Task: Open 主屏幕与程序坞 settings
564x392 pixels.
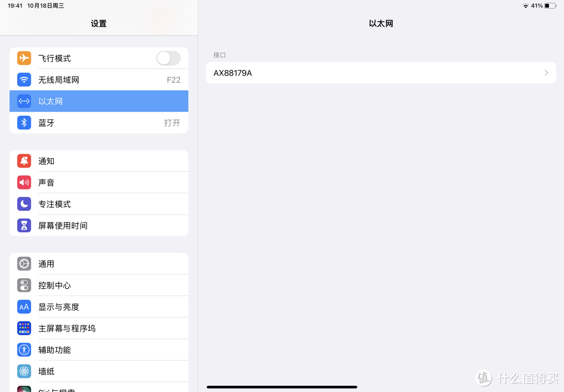Action: (99, 328)
